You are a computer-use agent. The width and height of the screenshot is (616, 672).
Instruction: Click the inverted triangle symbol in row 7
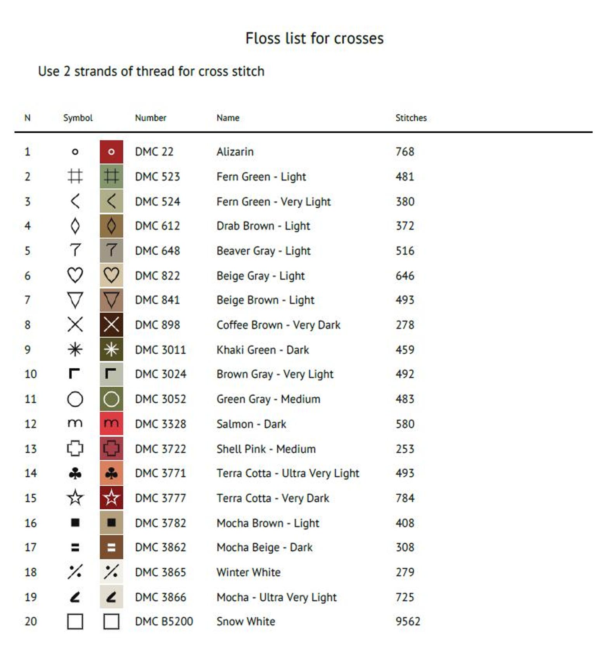[x=75, y=300]
